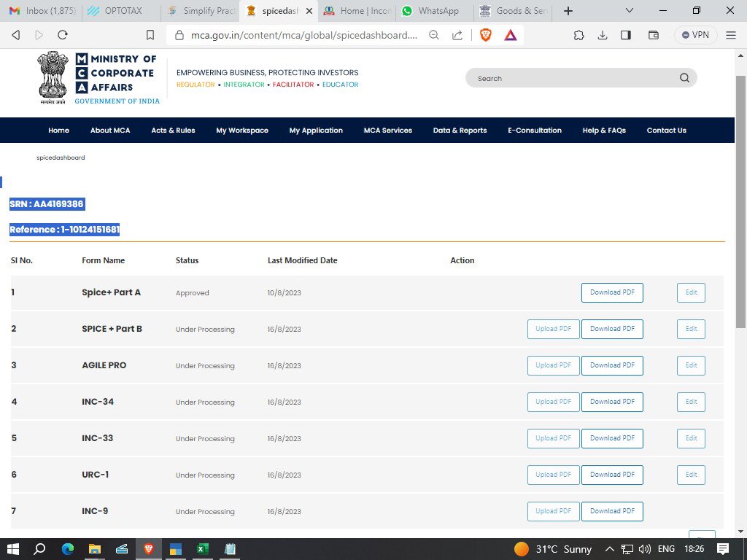
Task: Click the share page icon
Action: 457,35
